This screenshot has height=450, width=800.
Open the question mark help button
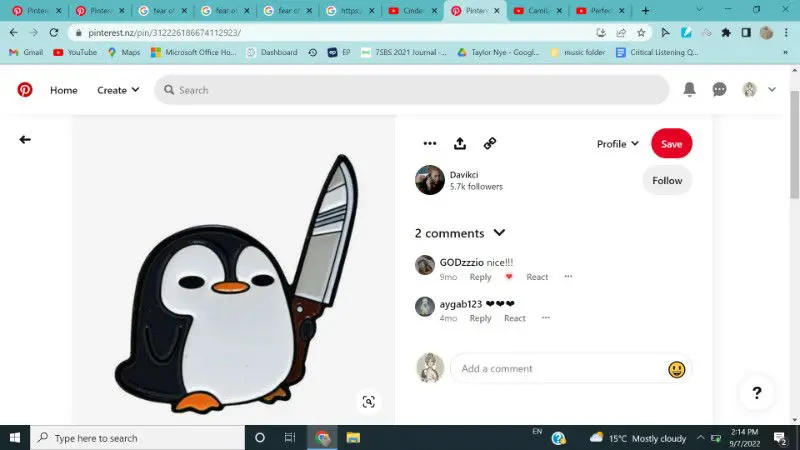coord(757,392)
